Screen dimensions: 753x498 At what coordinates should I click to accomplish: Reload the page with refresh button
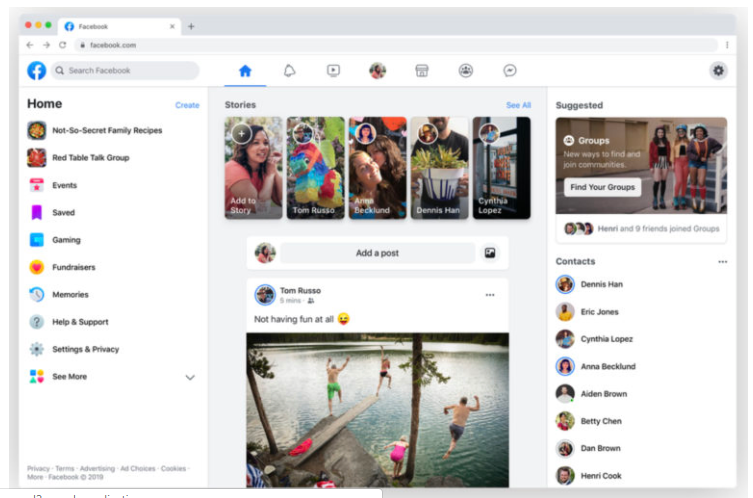(x=62, y=45)
